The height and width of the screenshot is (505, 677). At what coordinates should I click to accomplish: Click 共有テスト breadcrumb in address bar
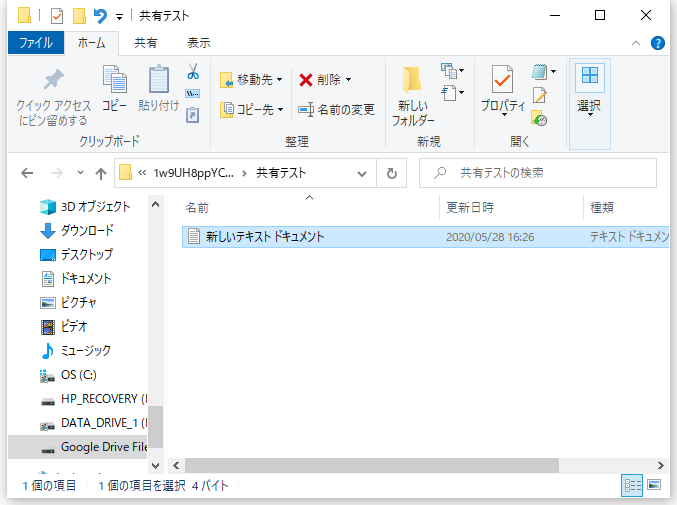[281, 174]
